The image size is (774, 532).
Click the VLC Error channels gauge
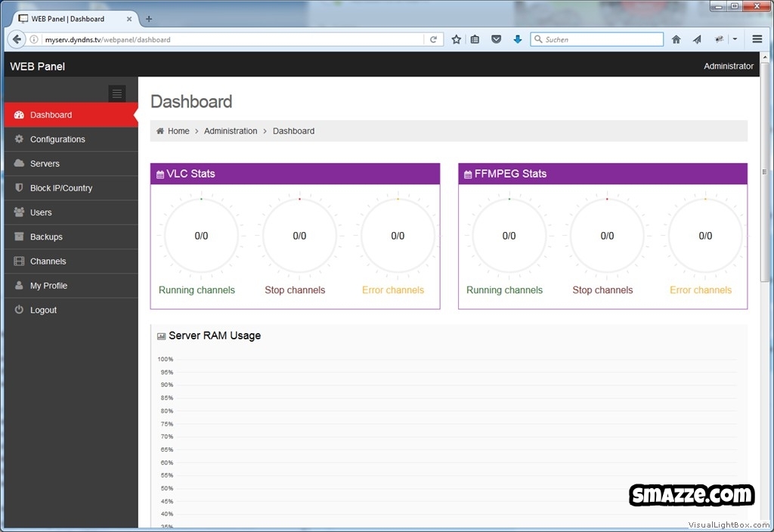point(398,236)
